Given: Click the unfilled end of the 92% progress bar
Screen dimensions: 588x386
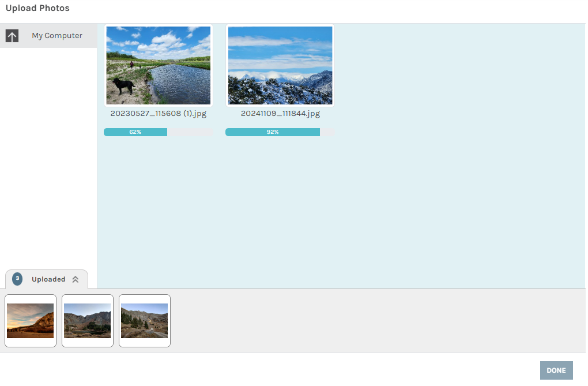Looking at the screenshot, I should point(327,132).
